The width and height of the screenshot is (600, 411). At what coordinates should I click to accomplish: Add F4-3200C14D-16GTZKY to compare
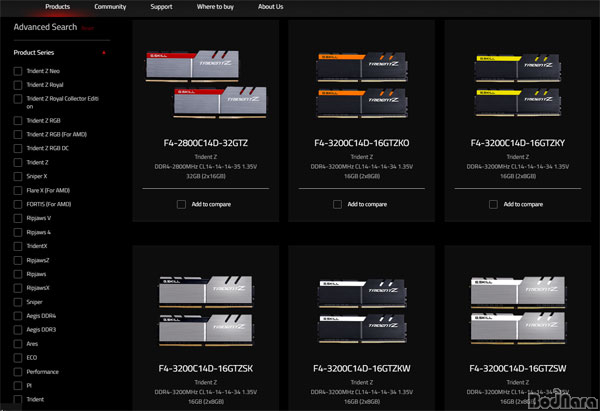(493, 204)
